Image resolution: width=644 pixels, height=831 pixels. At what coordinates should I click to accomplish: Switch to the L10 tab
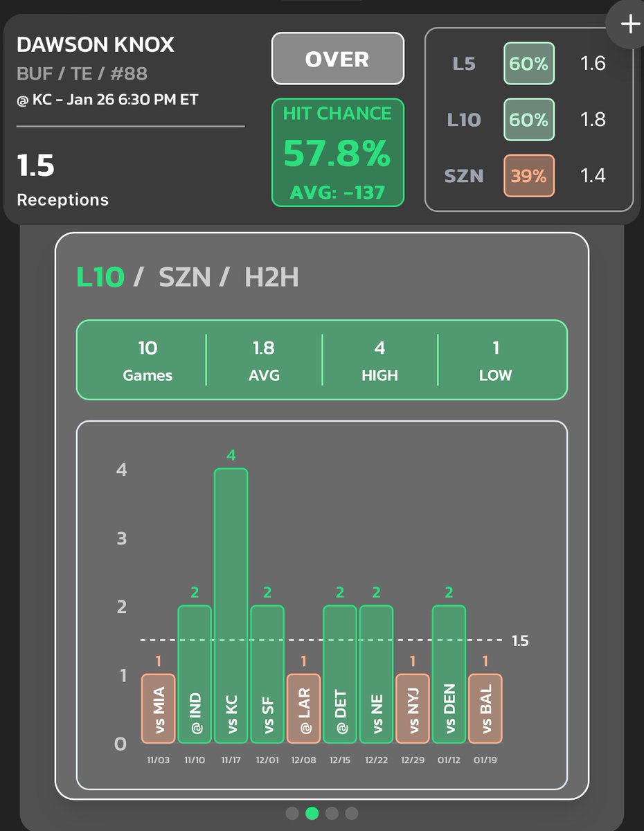click(100, 278)
